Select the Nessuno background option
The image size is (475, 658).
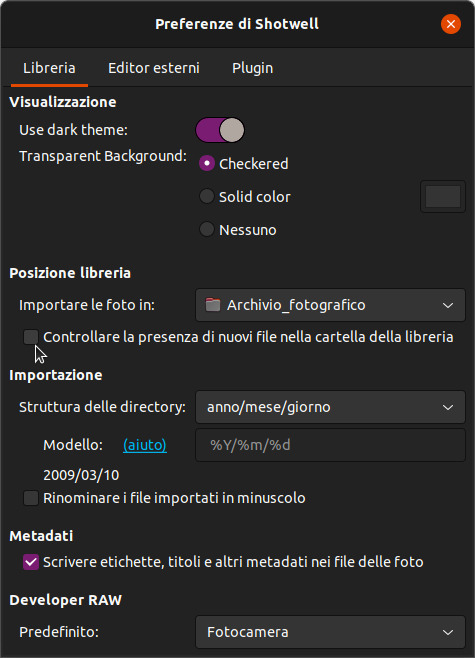207,230
